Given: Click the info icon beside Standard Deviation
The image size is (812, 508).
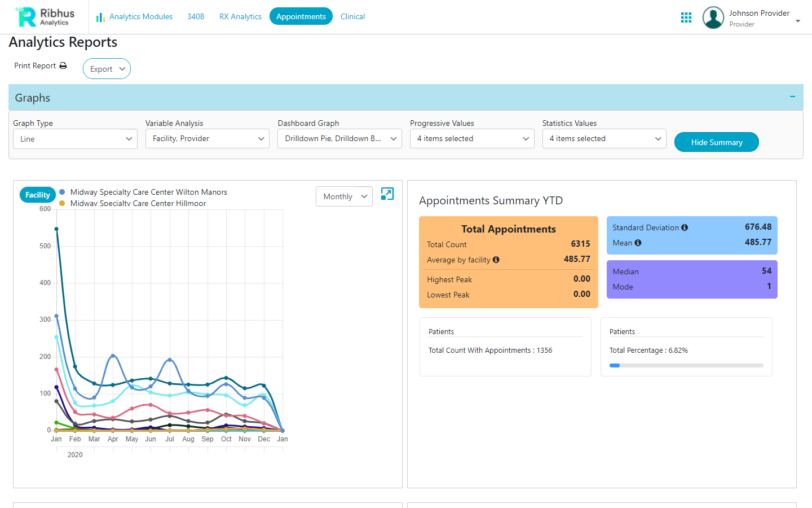Looking at the screenshot, I should [x=685, y=227].
